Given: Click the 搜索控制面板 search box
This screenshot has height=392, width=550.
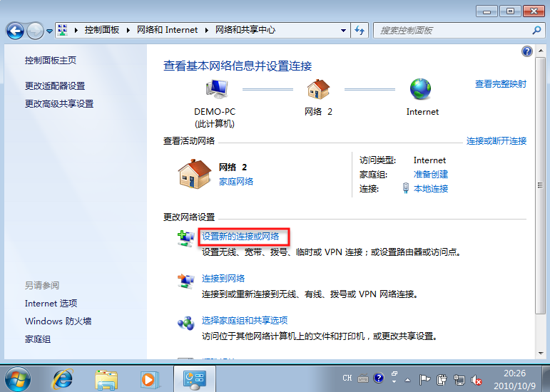Looking at the screenshot, I should (453, 31).
